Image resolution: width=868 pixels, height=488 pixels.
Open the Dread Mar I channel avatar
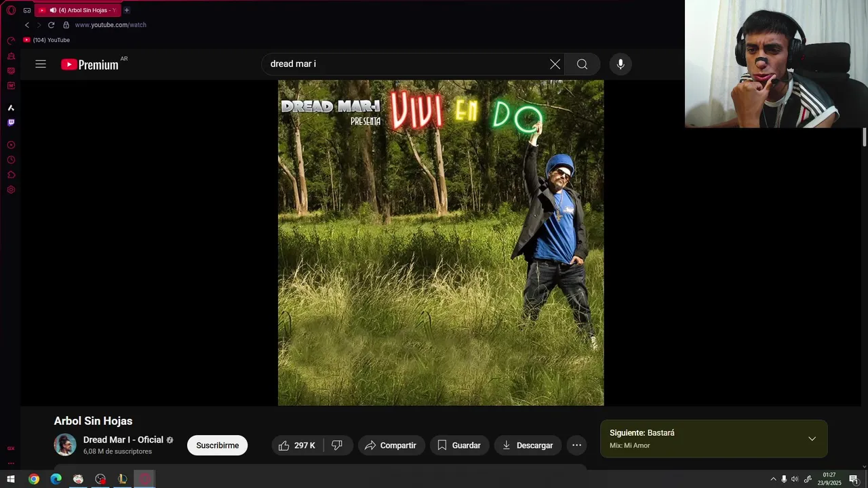65,445
